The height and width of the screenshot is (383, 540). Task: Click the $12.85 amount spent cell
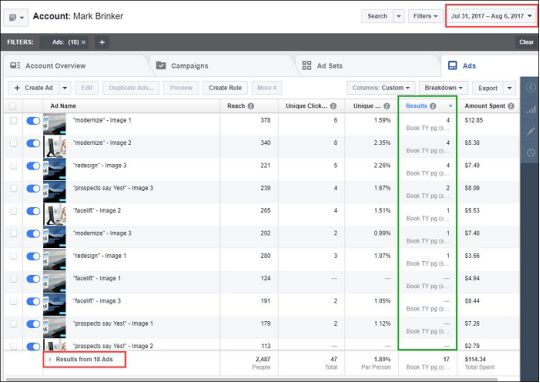coord(474,121)
